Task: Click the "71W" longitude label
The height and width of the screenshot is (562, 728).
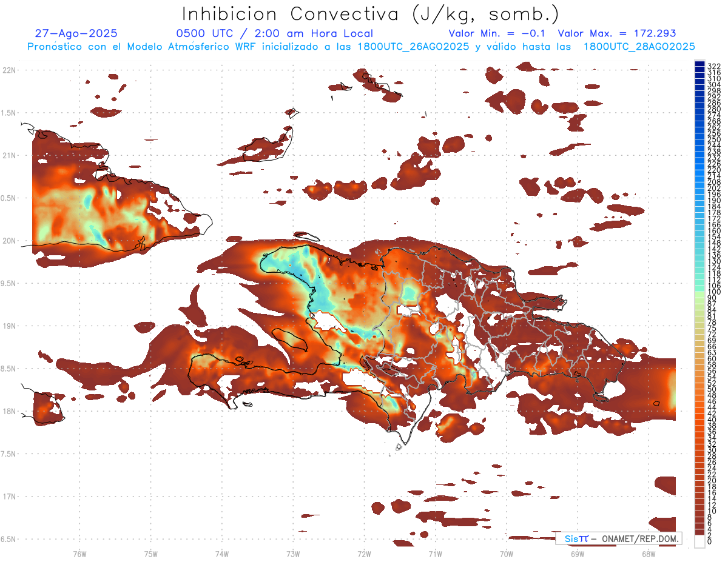Action: [x=435, y=554]
